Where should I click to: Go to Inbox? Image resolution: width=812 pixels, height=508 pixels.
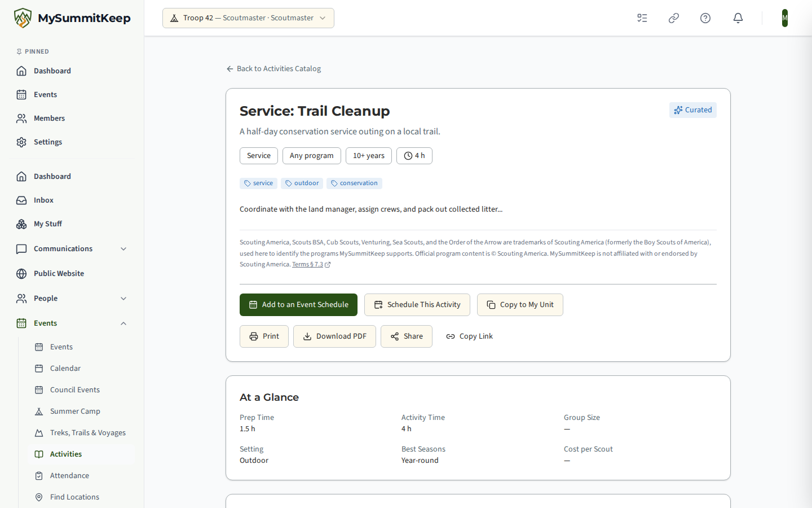point(72,200)
